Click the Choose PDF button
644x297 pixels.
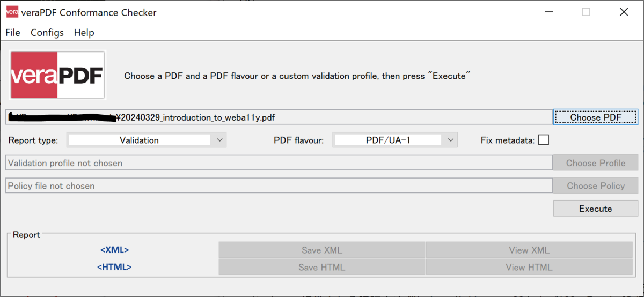[x=596, y=117]
